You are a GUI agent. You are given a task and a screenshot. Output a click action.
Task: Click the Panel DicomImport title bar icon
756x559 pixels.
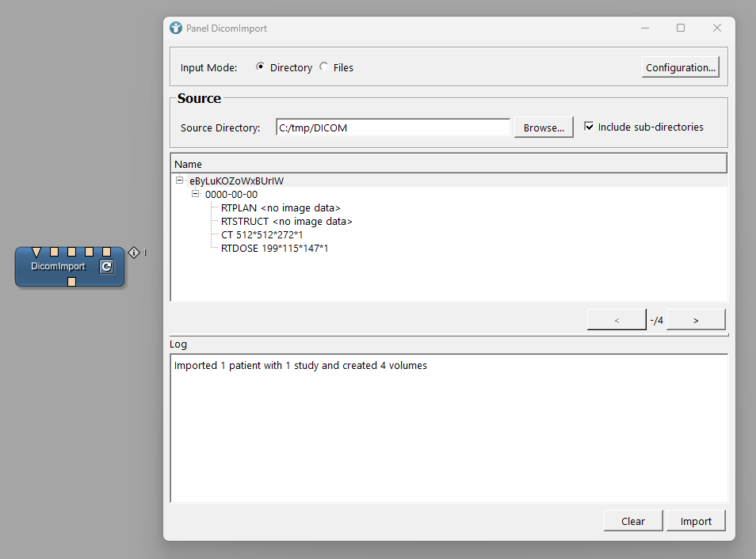coord(176,28)
